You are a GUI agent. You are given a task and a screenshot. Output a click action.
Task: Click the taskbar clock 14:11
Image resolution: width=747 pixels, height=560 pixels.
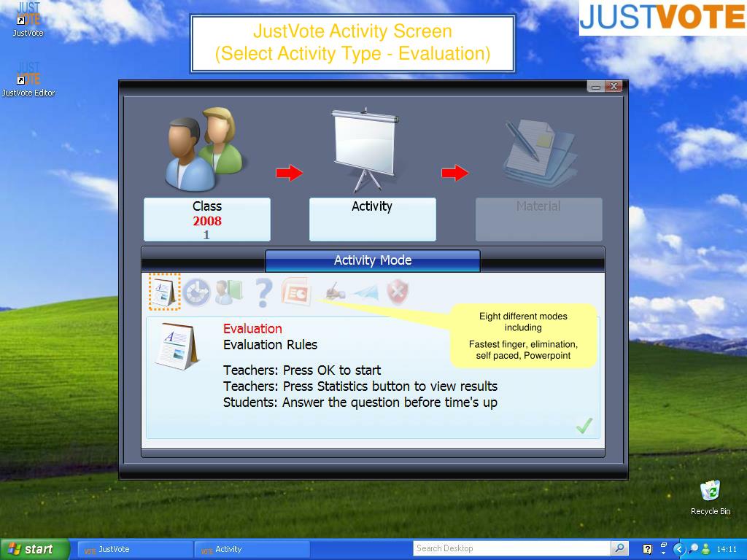(727, 549)
